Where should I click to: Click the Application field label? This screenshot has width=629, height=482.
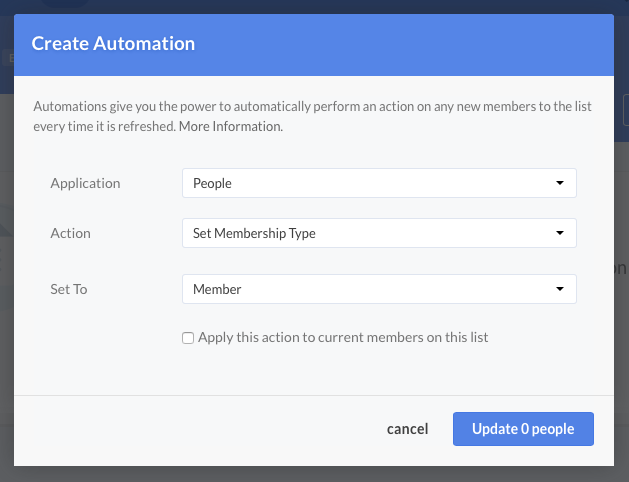pyautogui.click(x=85, y=184)
